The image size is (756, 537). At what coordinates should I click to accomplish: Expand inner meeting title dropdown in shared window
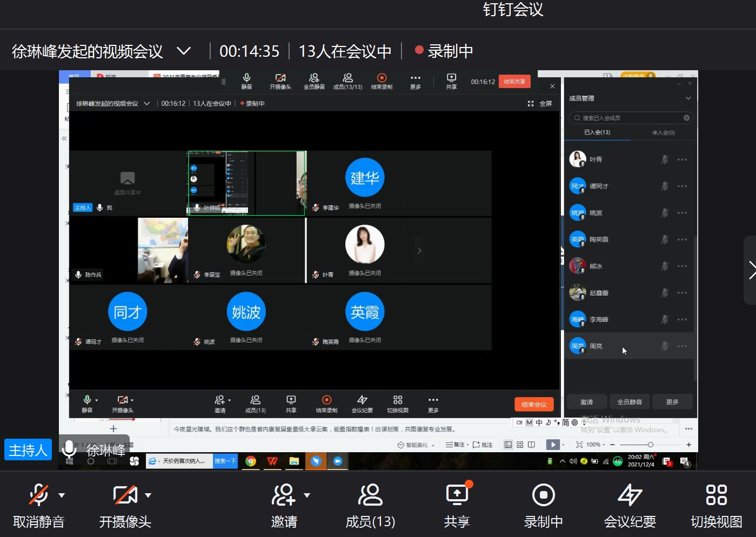click(x=146, y=104)
